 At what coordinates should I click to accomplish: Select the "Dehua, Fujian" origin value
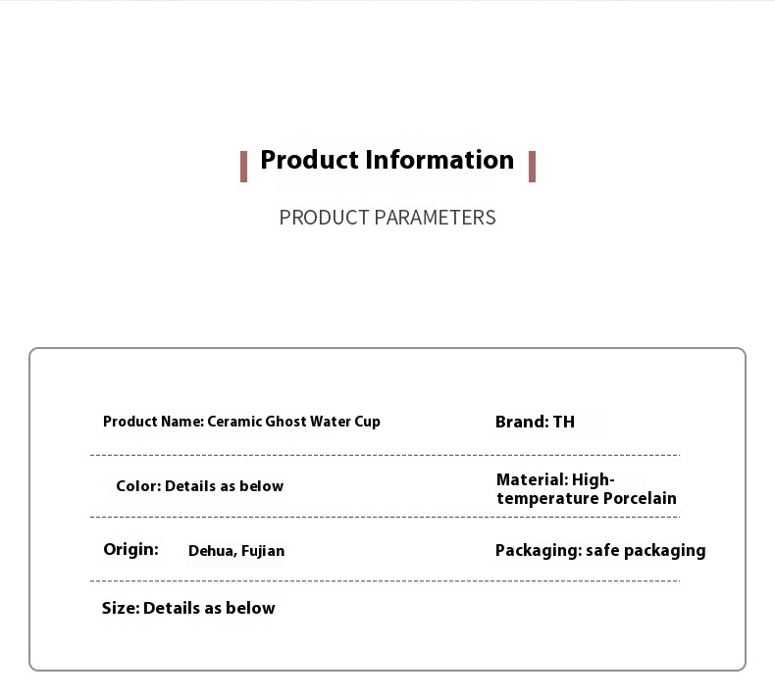coord(236,551)
